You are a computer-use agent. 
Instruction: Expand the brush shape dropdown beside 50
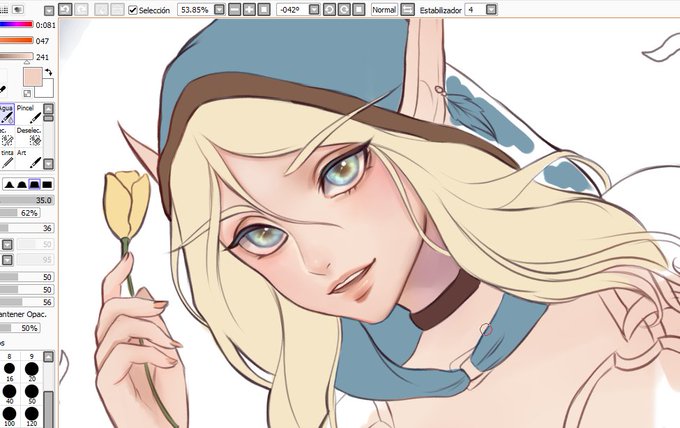7,245
